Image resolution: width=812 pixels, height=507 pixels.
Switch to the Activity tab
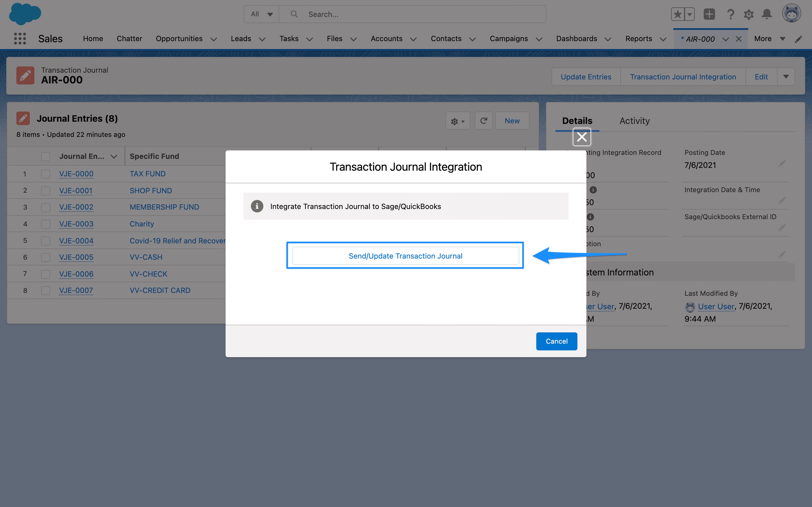pyautogui.click(x=634, y=120)
